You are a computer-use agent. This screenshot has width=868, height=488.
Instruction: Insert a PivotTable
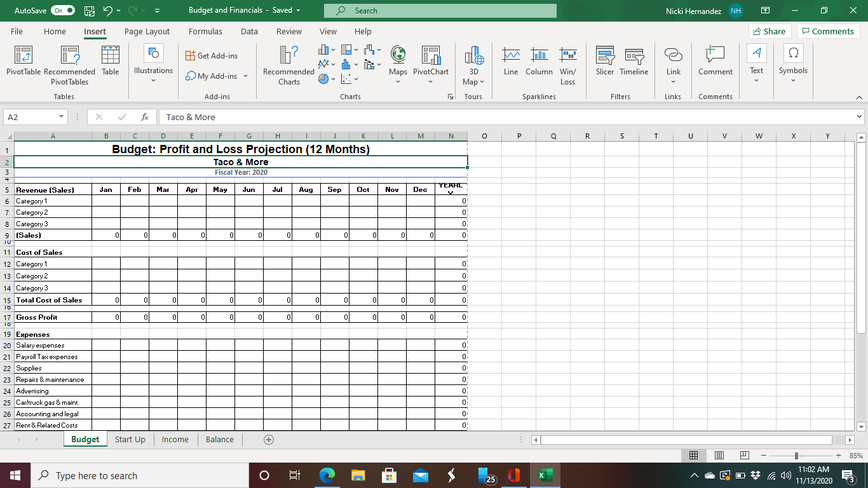click(24, 60)
